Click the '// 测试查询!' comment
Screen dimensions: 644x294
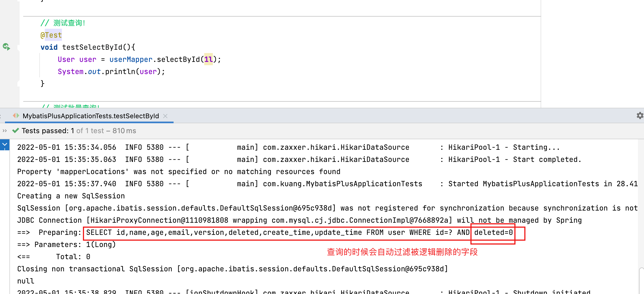pos(63,23)
